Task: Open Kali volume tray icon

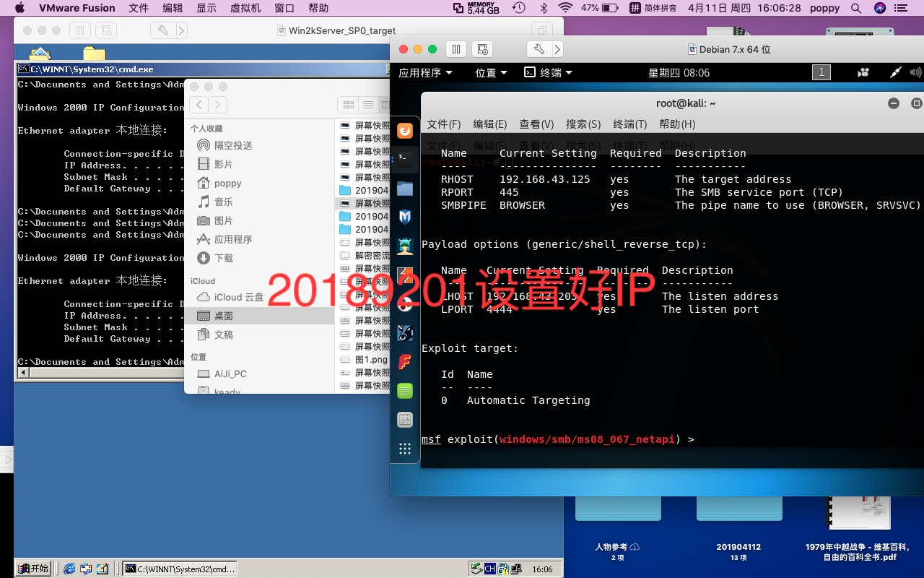Action: 915,72
